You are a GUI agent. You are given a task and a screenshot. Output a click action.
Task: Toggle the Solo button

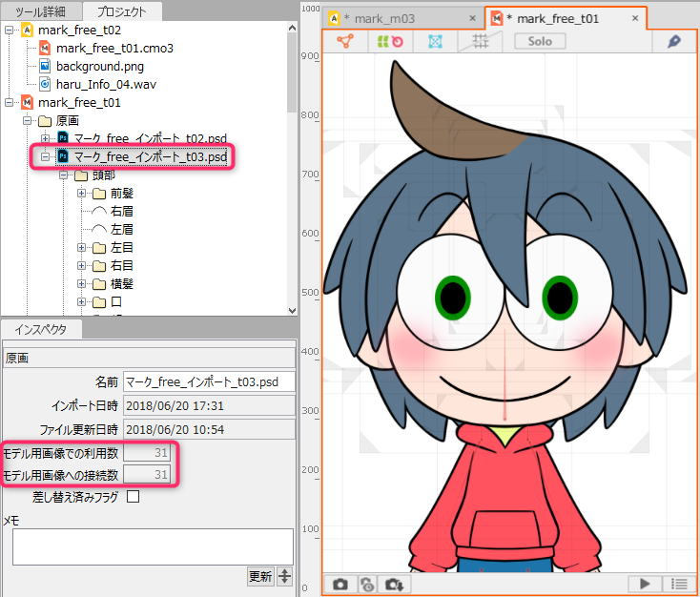[540, 41]
